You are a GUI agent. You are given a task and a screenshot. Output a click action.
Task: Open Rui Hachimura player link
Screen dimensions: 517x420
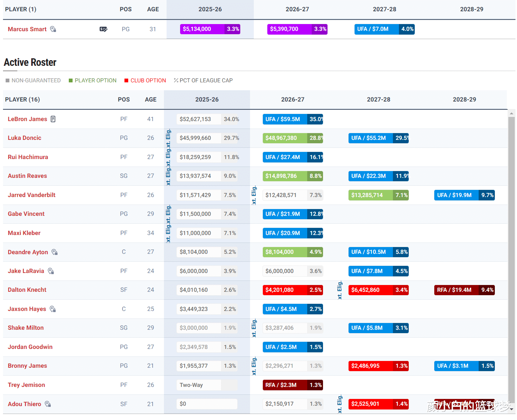[x=28, y=157]
